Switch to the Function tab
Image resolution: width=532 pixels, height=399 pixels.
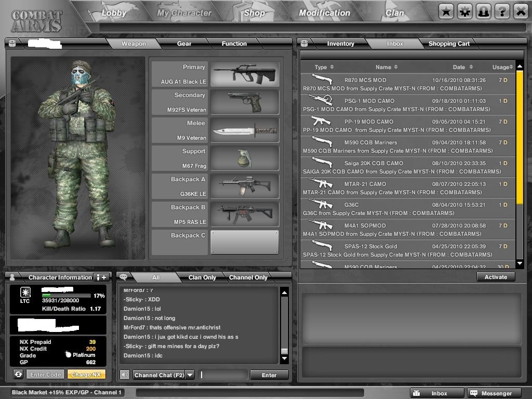(x=234, y=44)
